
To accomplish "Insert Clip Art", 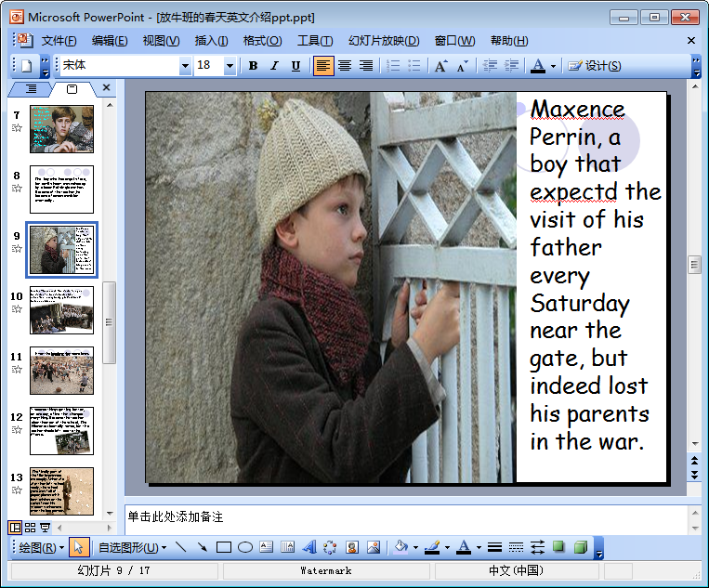I will coord(352,547).
